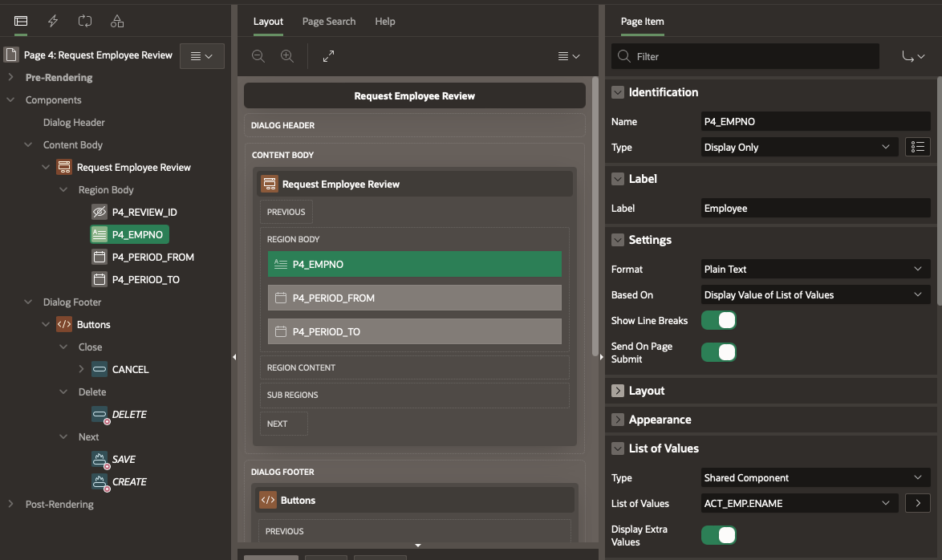Expand the layout pane to full screen

(x=328, y=56)
